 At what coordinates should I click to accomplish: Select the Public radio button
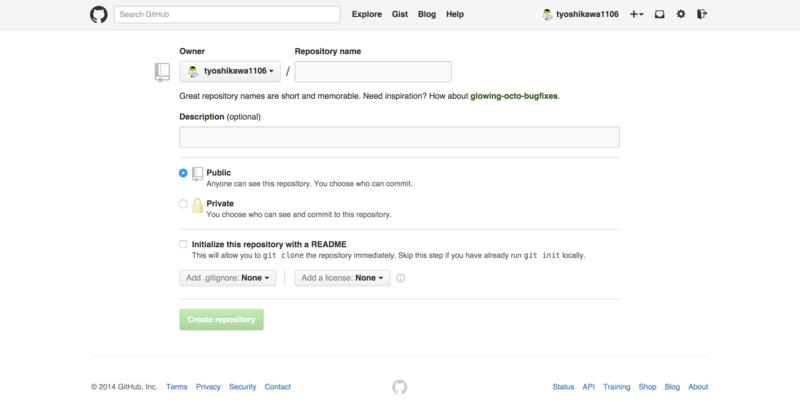click(183, 173)
